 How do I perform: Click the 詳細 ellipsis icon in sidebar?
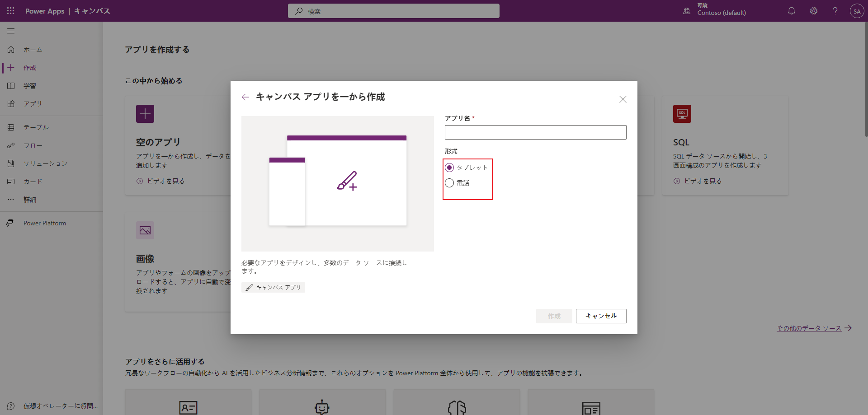(x=11, y=200)
